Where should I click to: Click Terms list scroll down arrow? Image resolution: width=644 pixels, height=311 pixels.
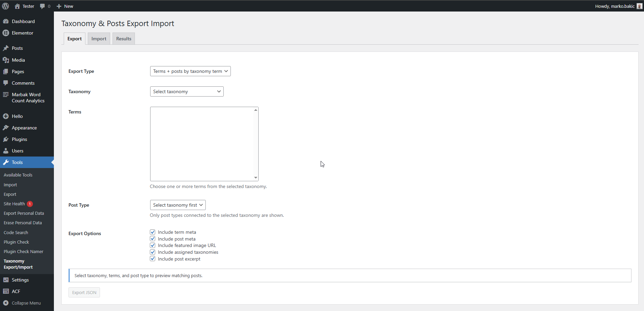pyautogui.click(x=256, y=178)
